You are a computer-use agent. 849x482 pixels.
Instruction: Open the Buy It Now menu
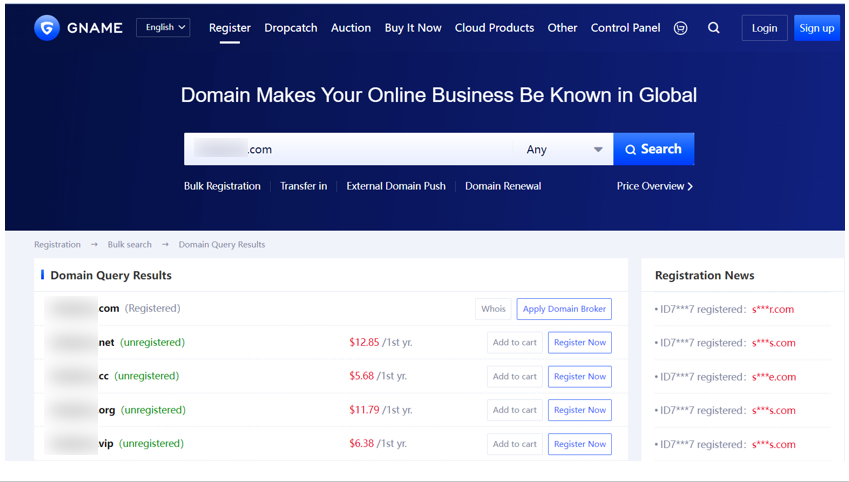(413, 28)
